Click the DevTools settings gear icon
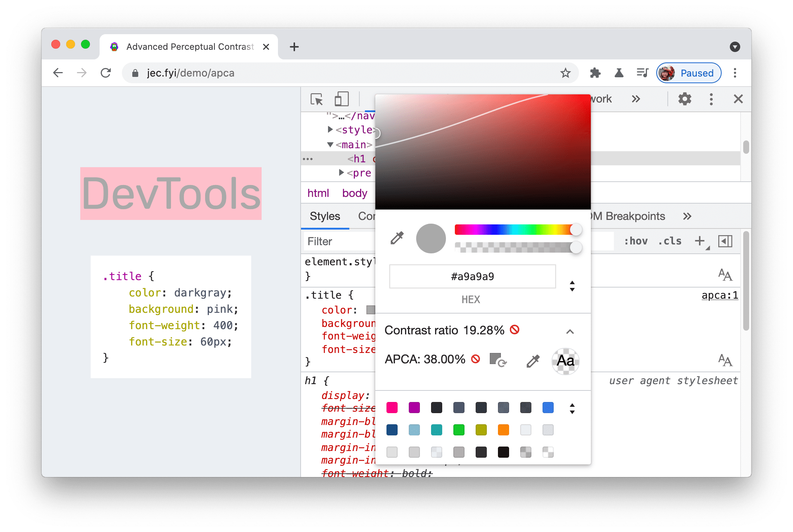793x532 pixels. [684, 99]
